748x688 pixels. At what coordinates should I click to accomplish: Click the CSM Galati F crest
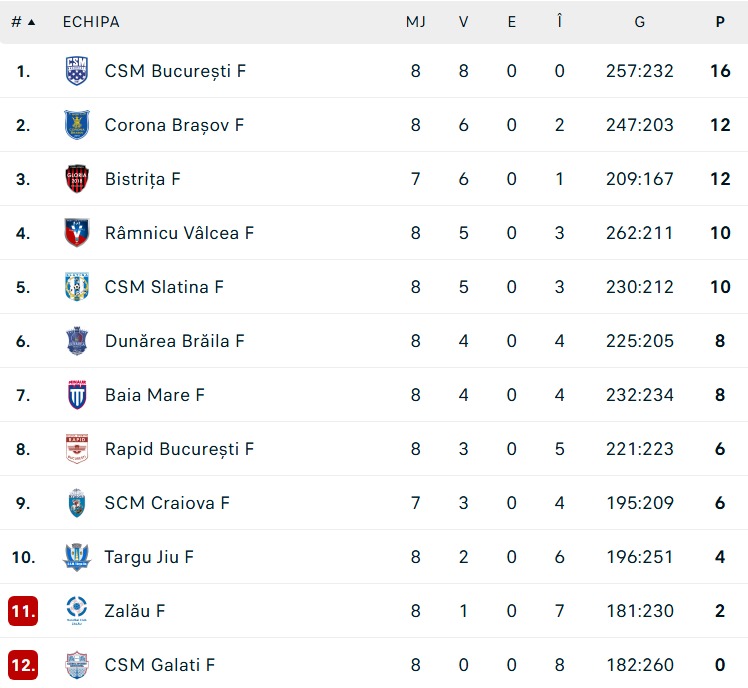pos(77,665)
